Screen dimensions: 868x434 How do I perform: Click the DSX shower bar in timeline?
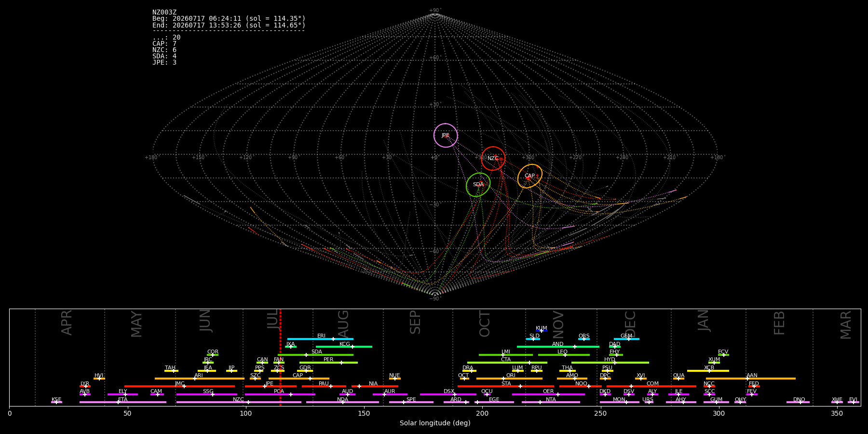coord(448,394)
